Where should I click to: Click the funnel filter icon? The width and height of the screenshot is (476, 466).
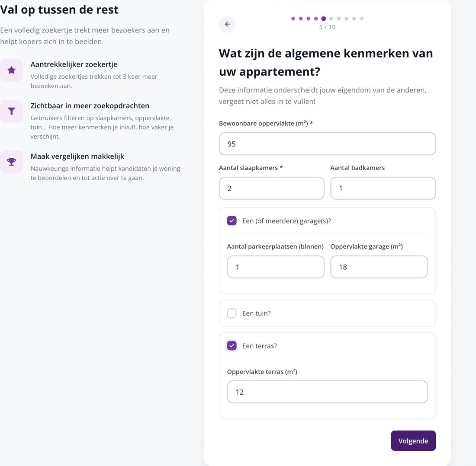click(x=12, y=111)
